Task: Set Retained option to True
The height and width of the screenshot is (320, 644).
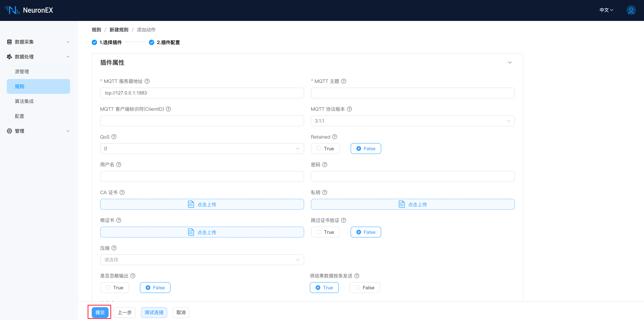Action: (325, 149)
